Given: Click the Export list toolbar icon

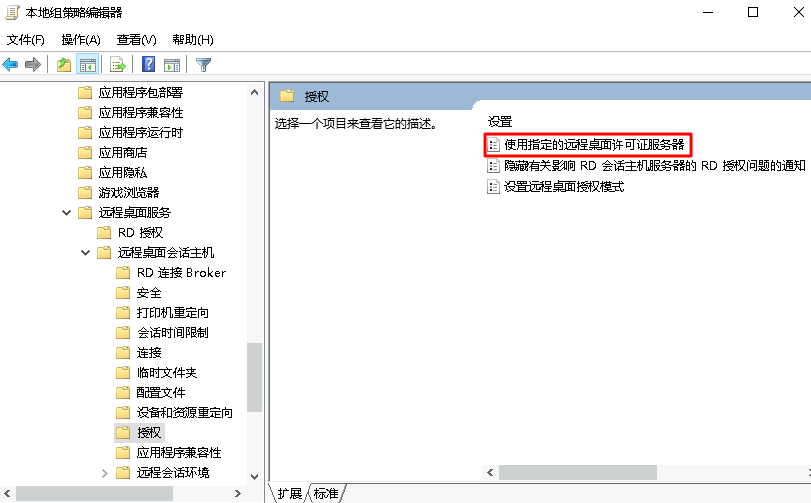Looking at the screenshot, I should pyautogui.click(x=117, y=65).
